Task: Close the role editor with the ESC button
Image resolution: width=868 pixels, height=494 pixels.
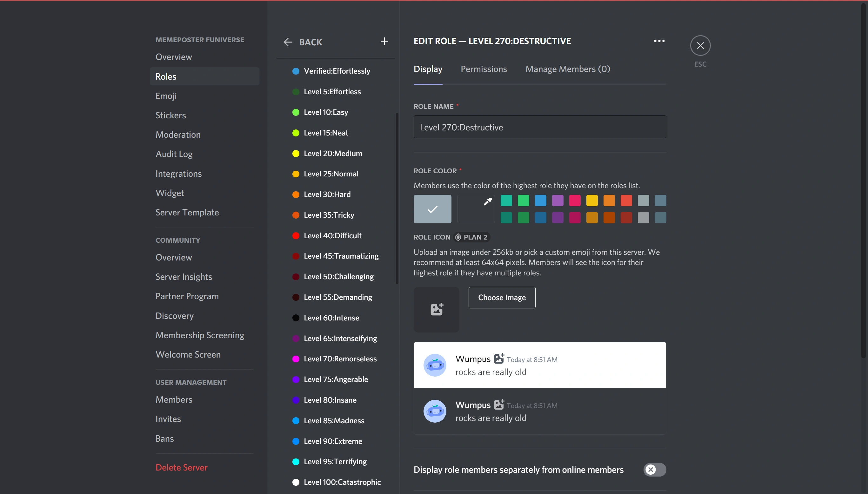Action: pos(700,45)
